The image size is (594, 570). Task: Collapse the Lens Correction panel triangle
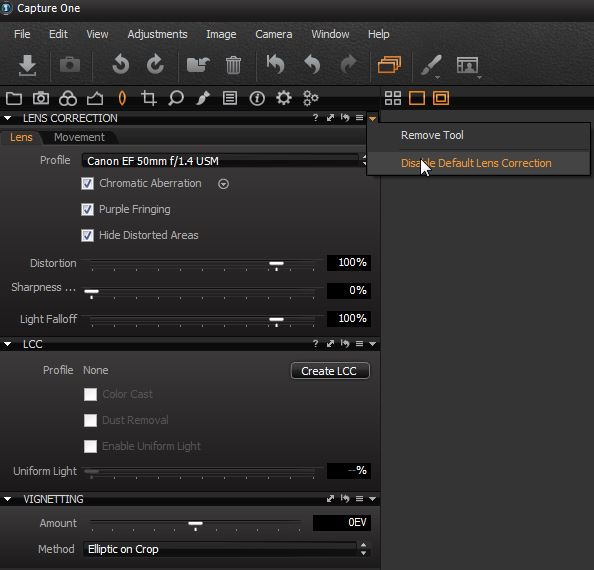pyautogui.click(x=7, y=118)
